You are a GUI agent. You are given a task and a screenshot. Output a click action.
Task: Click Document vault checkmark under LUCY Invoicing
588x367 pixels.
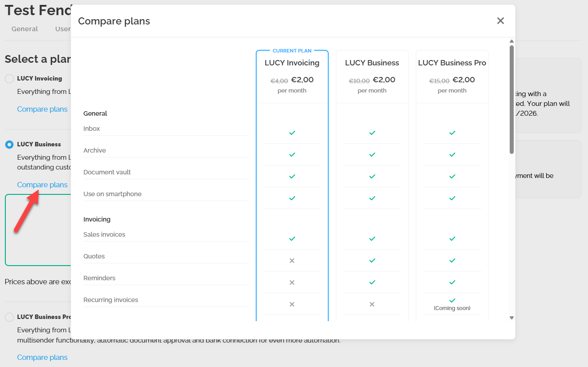[292, 177]
